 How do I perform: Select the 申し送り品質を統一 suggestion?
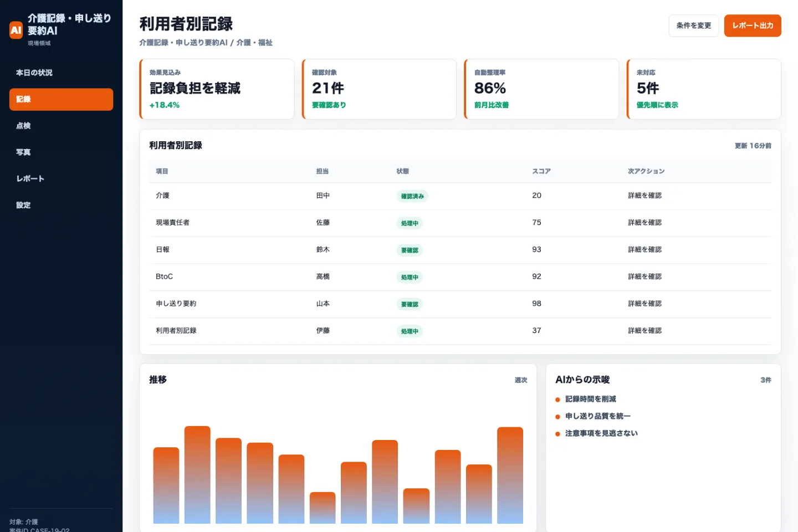(x=597, y=416)
